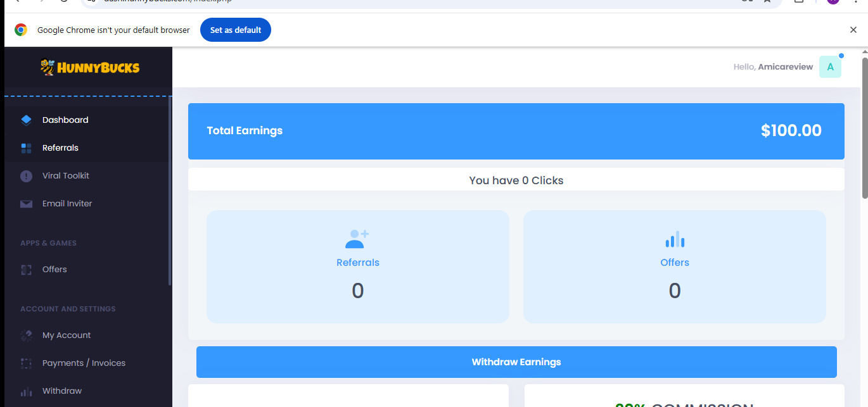
Task: Click the Referrals add-user icon in card
Action: point(357,239)
